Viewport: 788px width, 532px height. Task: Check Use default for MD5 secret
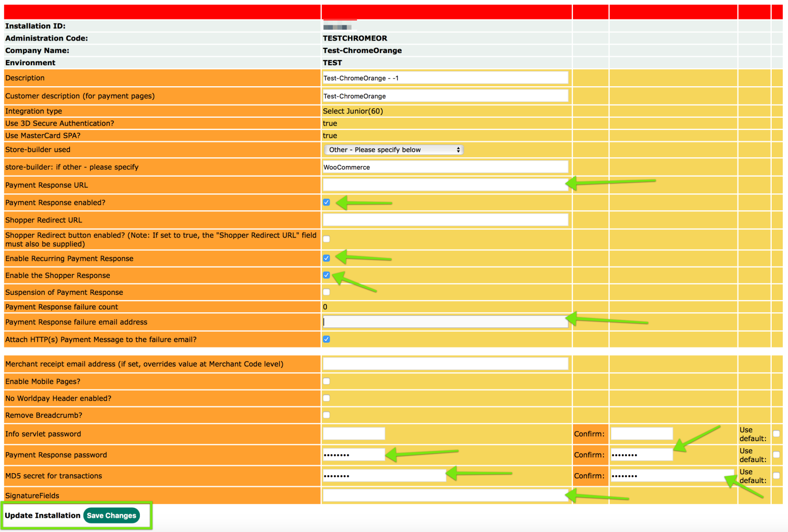click(x=776, y=476)
